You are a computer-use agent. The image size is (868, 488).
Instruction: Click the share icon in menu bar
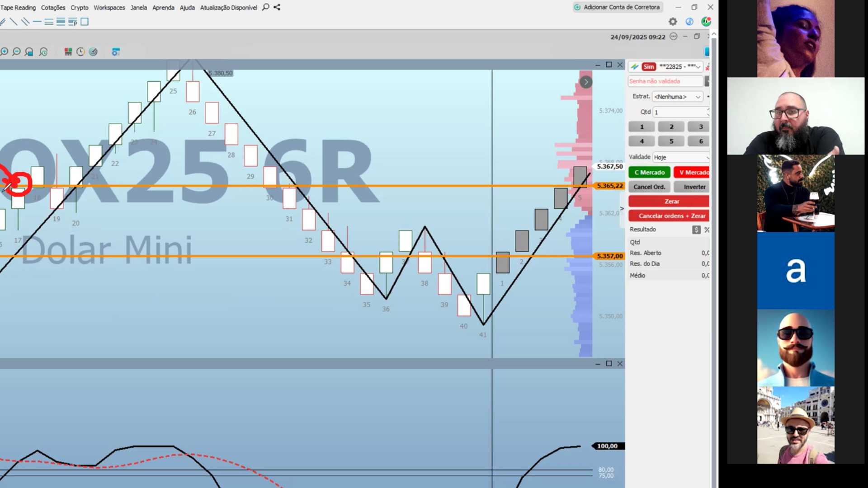(x=277, y=7)
